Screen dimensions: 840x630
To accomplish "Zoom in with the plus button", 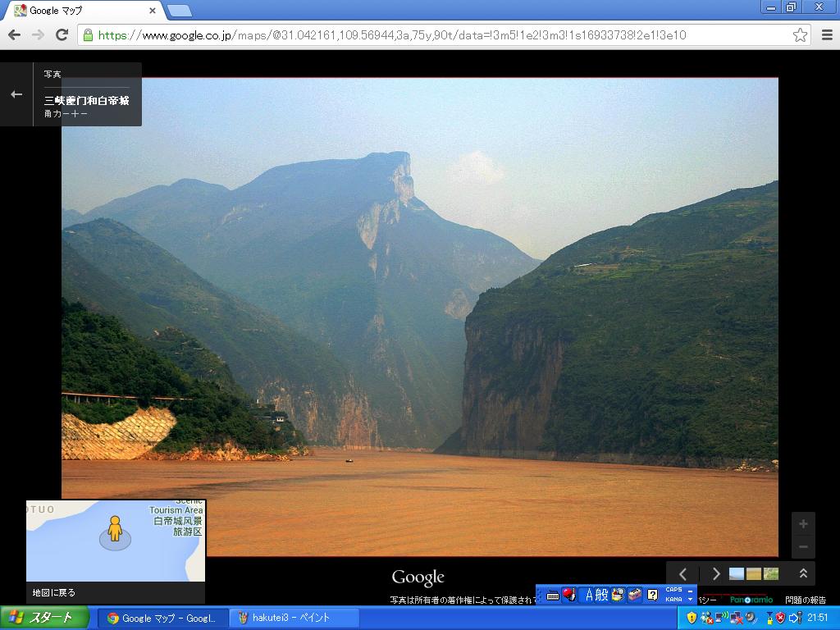I will click(x=803, y=524).
